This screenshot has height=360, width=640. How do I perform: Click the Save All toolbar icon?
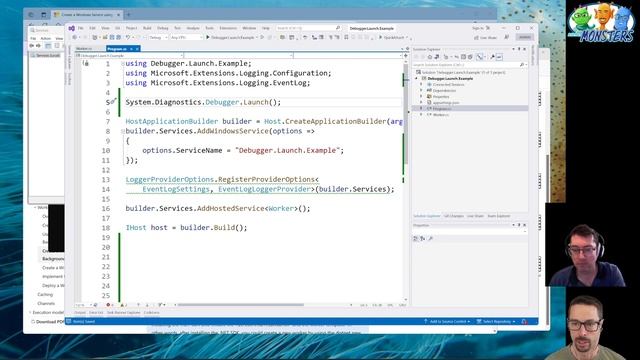pos(118,38)
